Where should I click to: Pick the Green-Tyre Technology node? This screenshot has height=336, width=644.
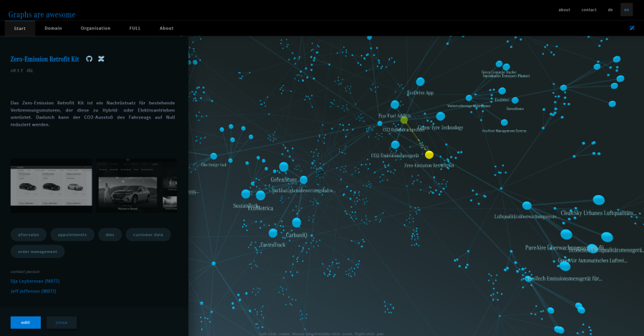click(441, 115)
